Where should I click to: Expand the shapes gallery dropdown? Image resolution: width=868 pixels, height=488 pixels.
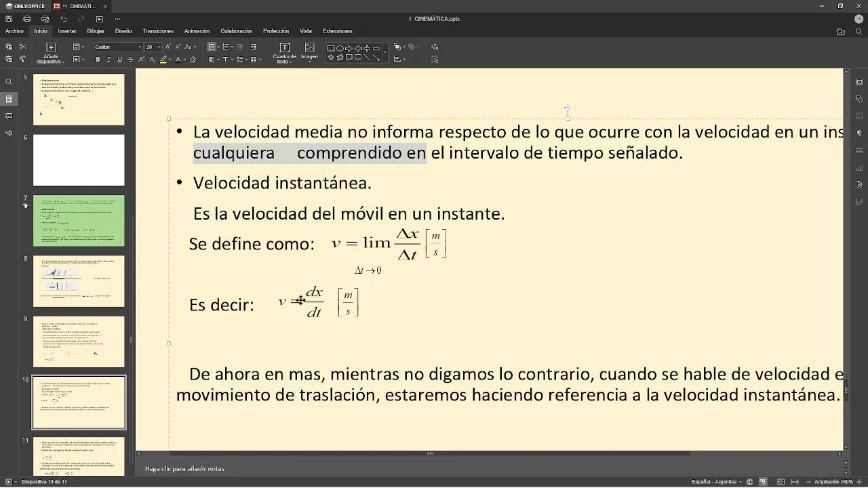coord(385,53)
